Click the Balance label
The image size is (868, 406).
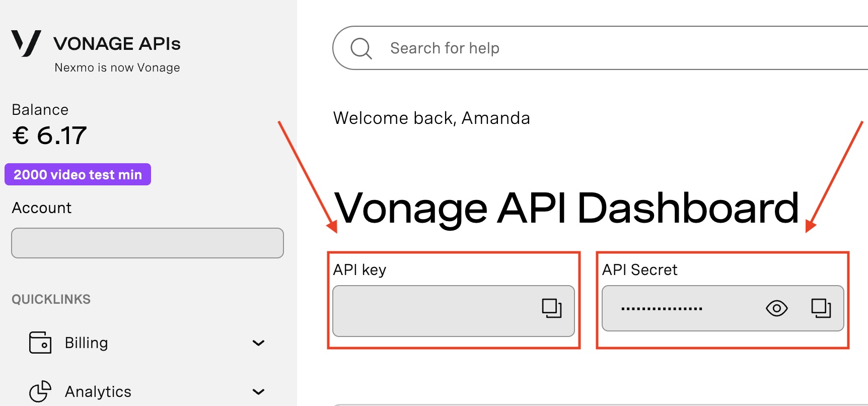coord(40,110)
